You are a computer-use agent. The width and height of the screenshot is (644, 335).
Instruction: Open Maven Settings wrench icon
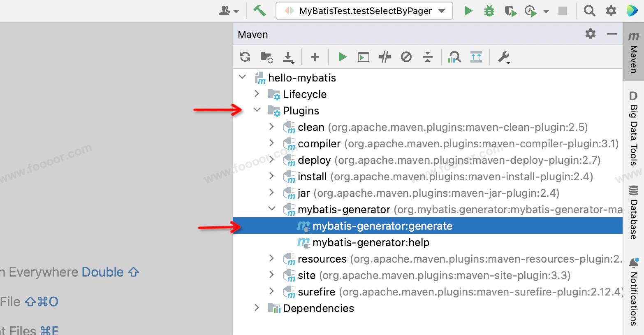(504, 57)
